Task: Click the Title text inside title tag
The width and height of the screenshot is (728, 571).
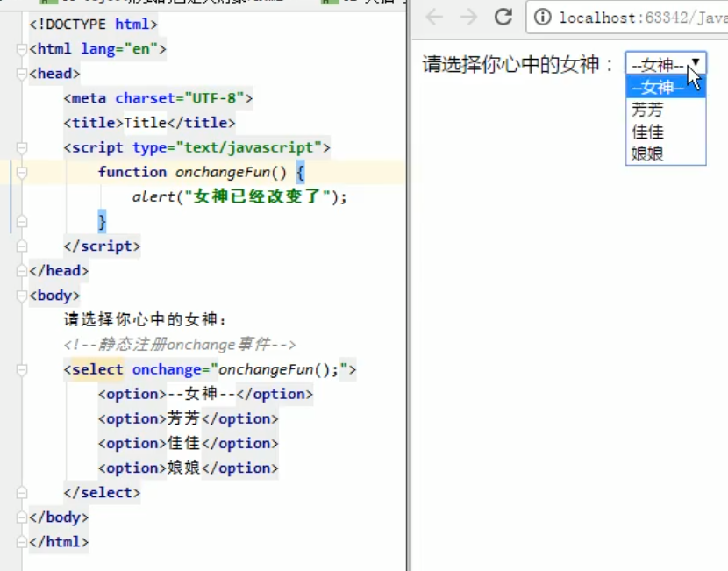Action: click(145, 123)
